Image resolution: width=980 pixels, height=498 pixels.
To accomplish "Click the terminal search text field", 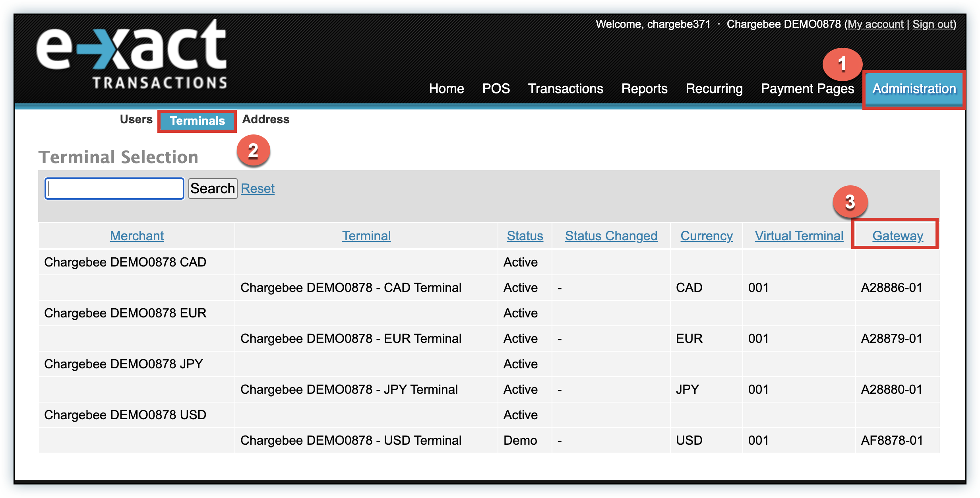I will 114,189.
